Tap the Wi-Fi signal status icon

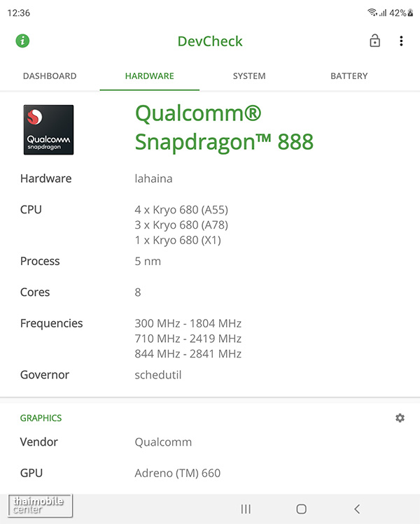(371, 13)
